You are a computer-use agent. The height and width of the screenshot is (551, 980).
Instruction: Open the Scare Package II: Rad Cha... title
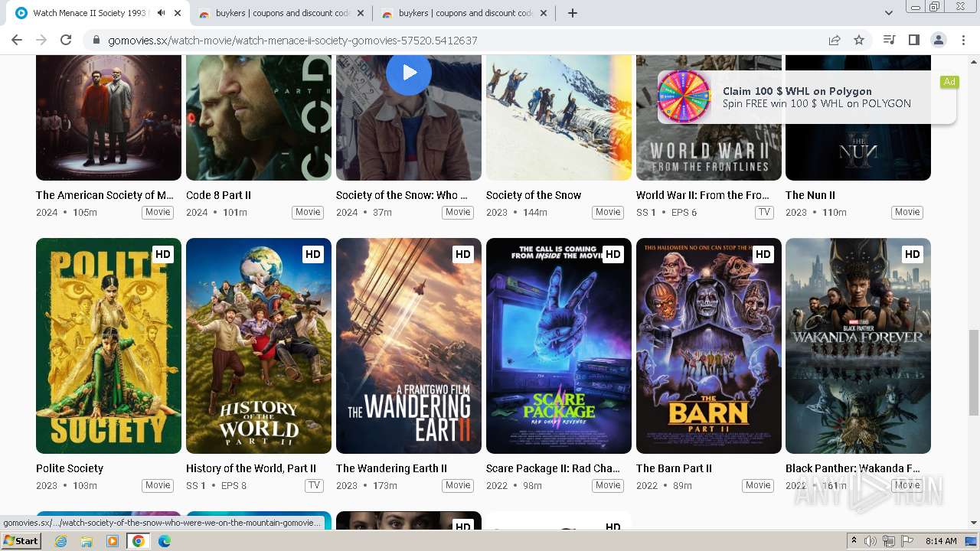553,468
